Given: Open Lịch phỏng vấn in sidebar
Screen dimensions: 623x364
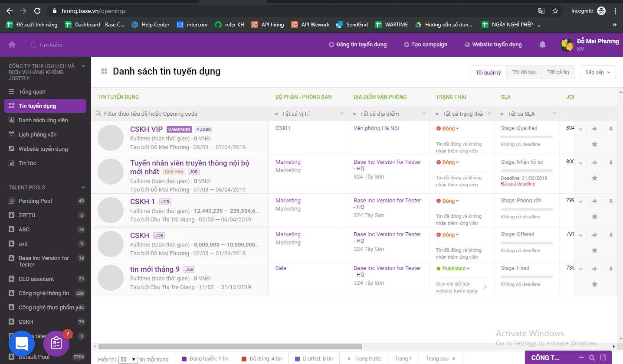Looking at the screenshot, I should pos(45,134).
